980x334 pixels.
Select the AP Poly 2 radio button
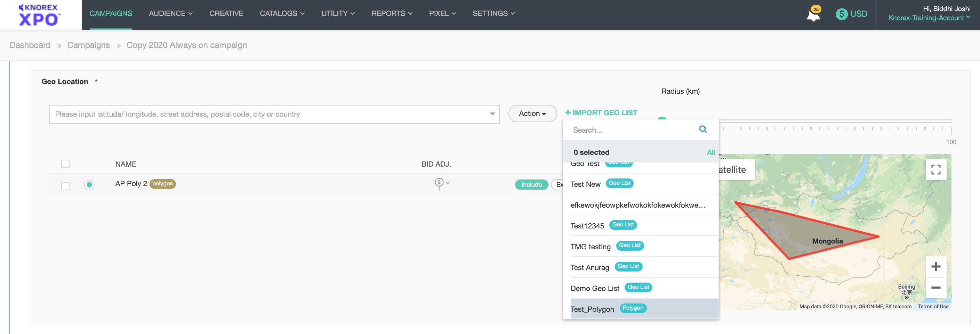(x=89, y=185)
